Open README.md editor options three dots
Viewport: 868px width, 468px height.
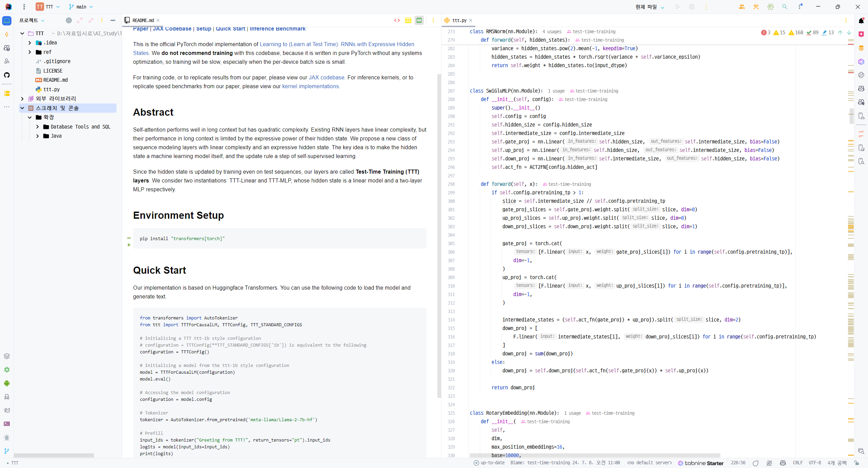433,20
